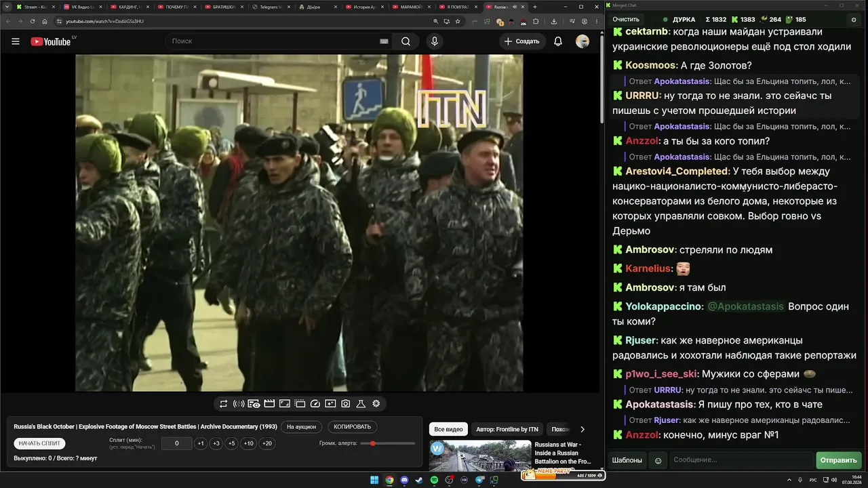Screen dimensions: 868x488
Task: Open the browser tab search dropdown
Action: coord(7,7)
